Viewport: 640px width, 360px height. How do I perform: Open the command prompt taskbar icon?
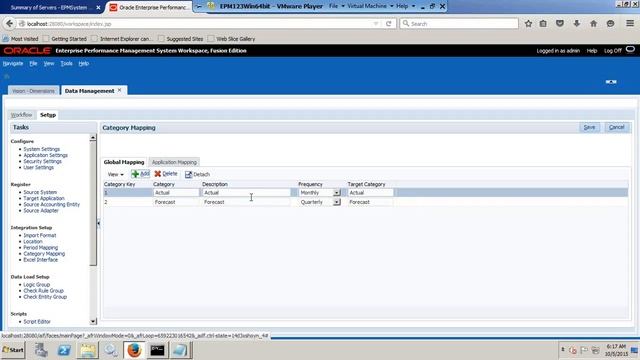(x=157, y=350)
